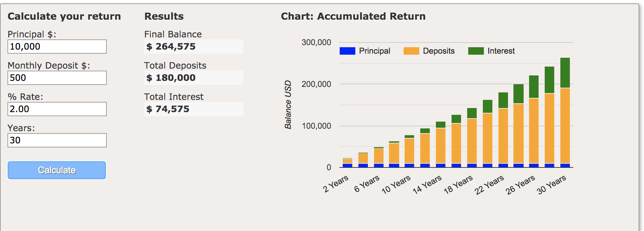
Task: Click the 14 Years x-axis label
Action: [x=427, y=184]
